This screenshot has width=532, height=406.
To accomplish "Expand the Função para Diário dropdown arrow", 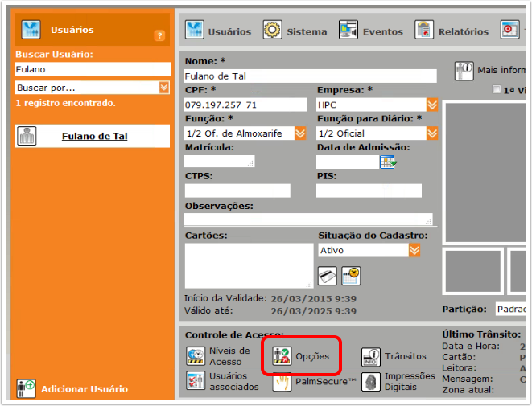I will pyautogui.click(x=432, y=133).
